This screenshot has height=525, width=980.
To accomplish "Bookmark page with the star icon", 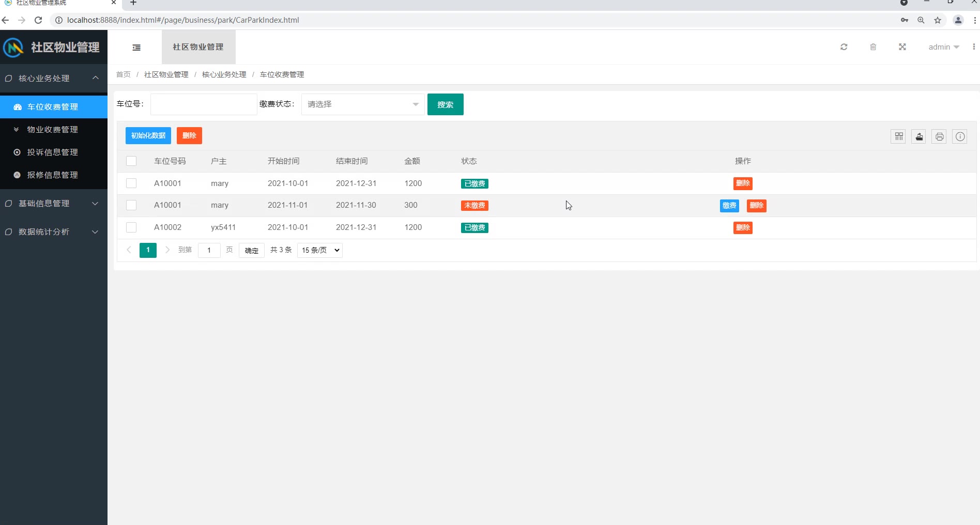I will (x=938, y=20).
